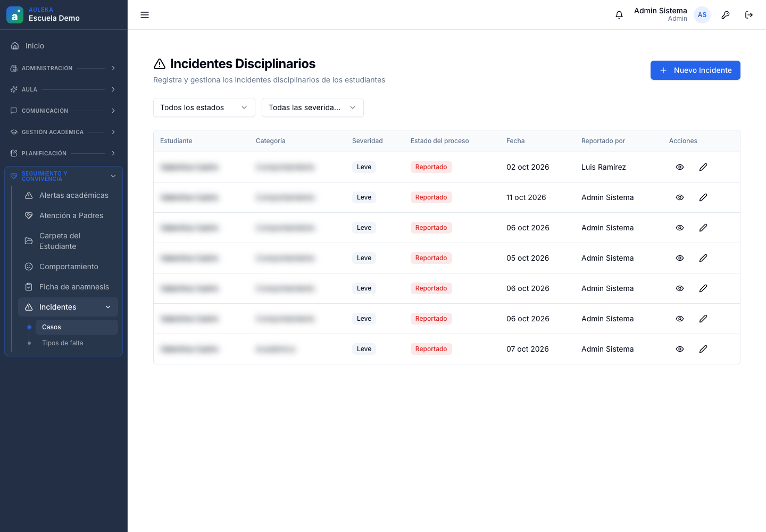Click the Luis Ramírez reporter cell
The image size is (766, 532).
[x=604, y=167]
